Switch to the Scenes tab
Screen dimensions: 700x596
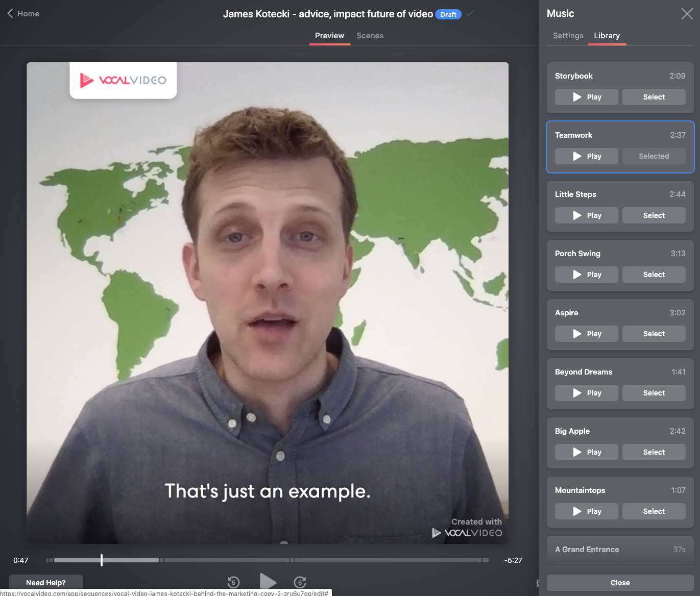[370, 36]
